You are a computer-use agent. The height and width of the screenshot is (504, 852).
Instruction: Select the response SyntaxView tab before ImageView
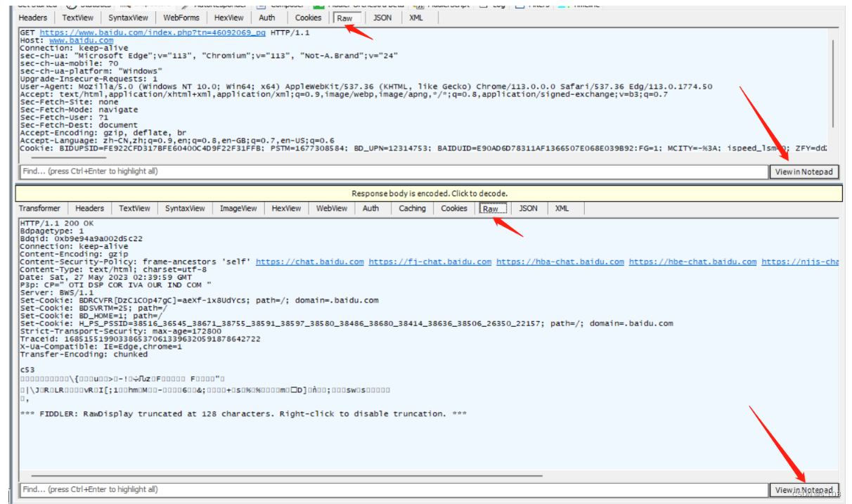pyautogui.click(x=185, y=208)
